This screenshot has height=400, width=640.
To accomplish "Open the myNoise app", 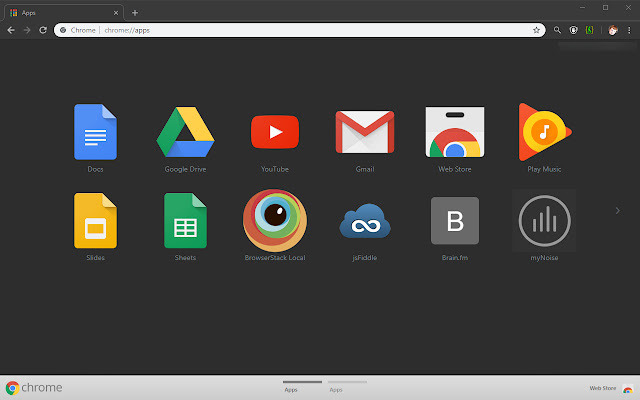I will tap(544, 220).
